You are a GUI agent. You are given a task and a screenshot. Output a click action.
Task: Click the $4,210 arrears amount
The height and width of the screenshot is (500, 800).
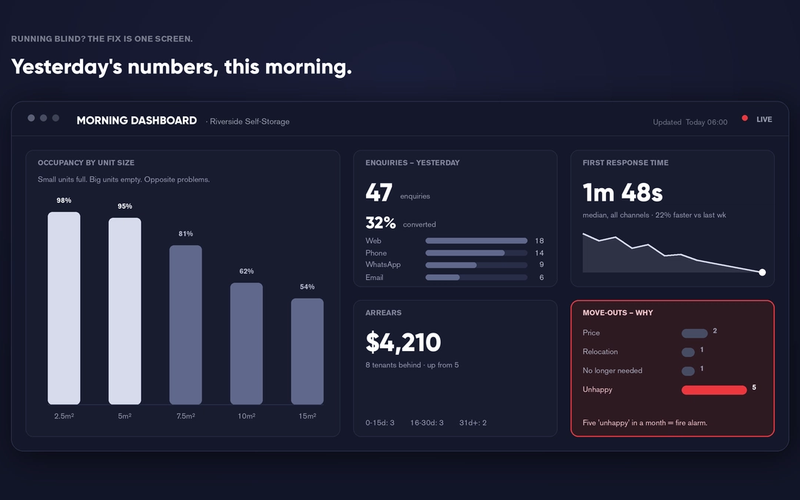point(403,342)
